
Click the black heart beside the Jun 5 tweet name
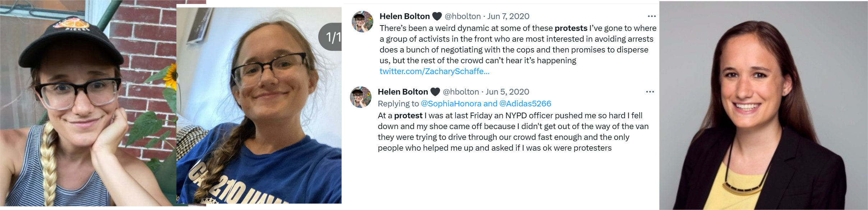(x=435, y=92)
